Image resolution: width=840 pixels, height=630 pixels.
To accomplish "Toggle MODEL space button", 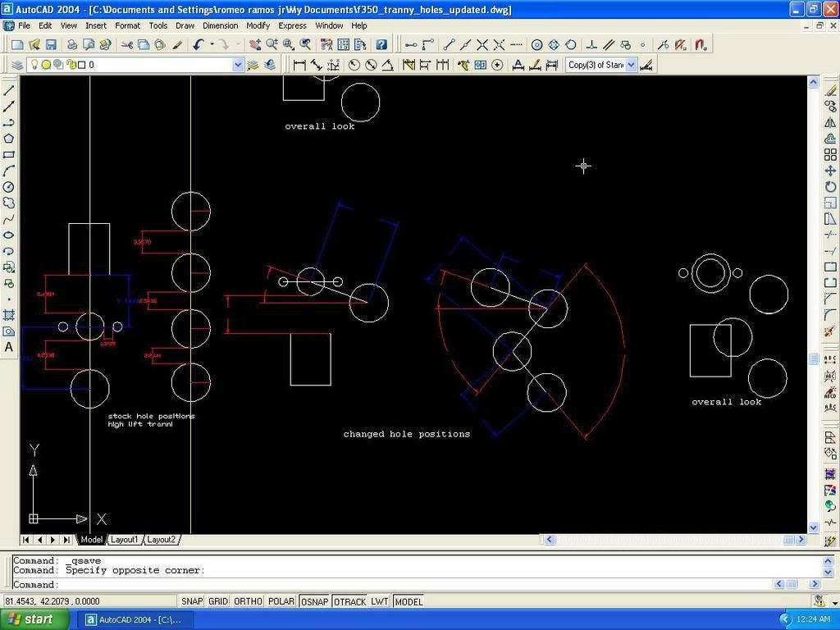I will tap(409, 601).
